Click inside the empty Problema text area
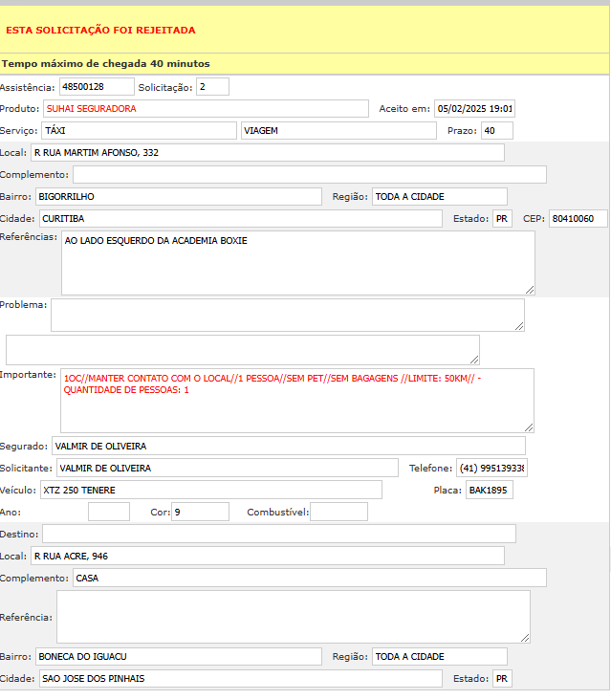611x700 pixels. (287, 315)
